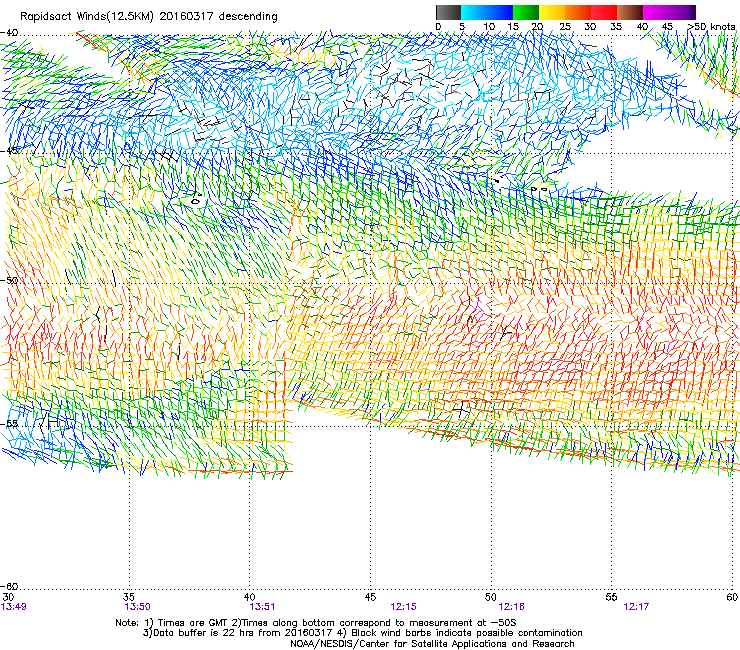Click the NOAA/NESDIS Center for Satellite Applications credit
This screenshot has height=650, width=740.
click(432, 644)
